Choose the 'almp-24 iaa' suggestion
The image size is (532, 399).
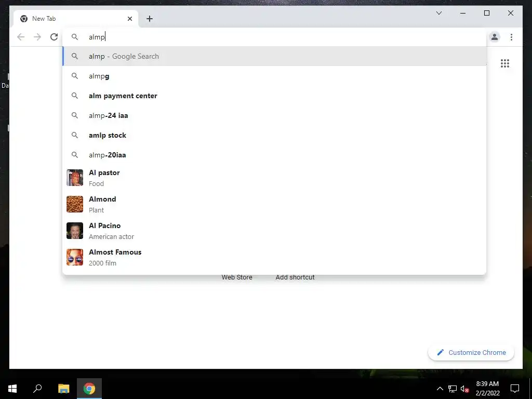coord(274,115)
